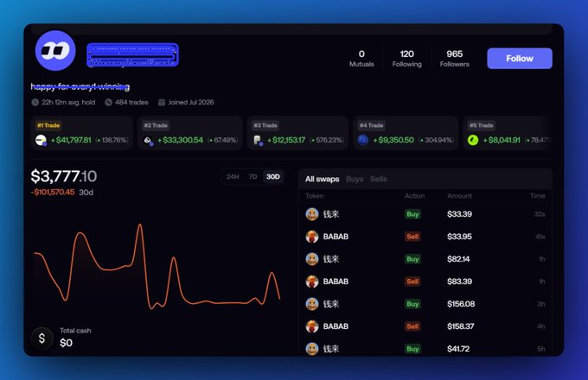This screenshot has width=588, height=380.
Task: Click the 136.76% gain label
Action: coord(112,140)
